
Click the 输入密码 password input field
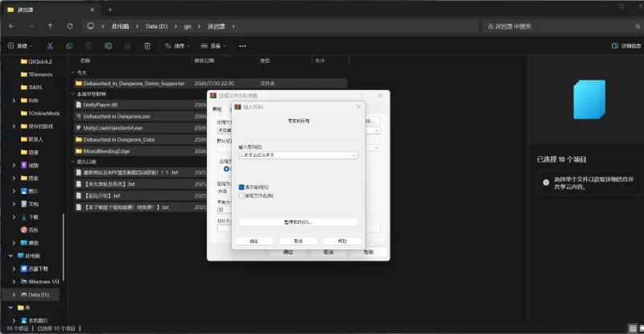point(298,155)
